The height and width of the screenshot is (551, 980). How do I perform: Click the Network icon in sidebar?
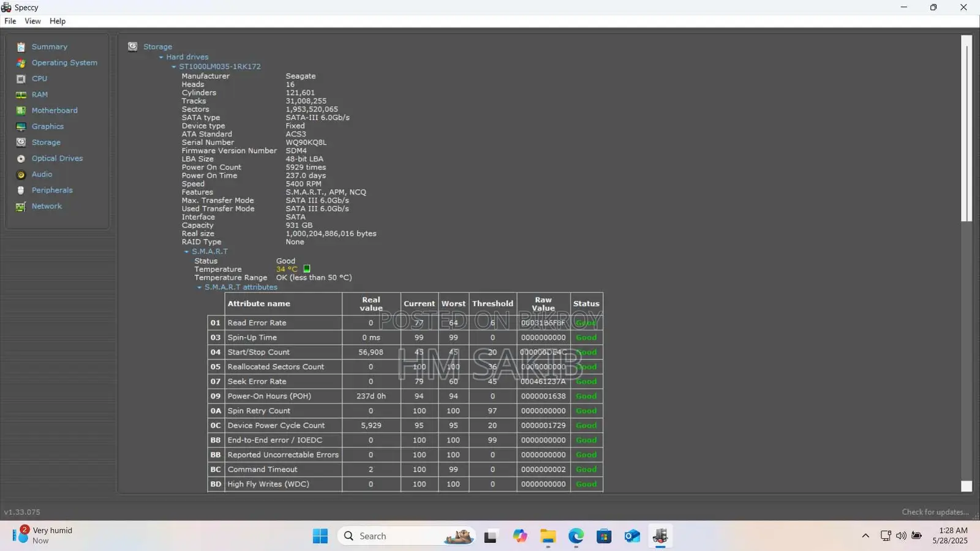click(x=21, y=206)
